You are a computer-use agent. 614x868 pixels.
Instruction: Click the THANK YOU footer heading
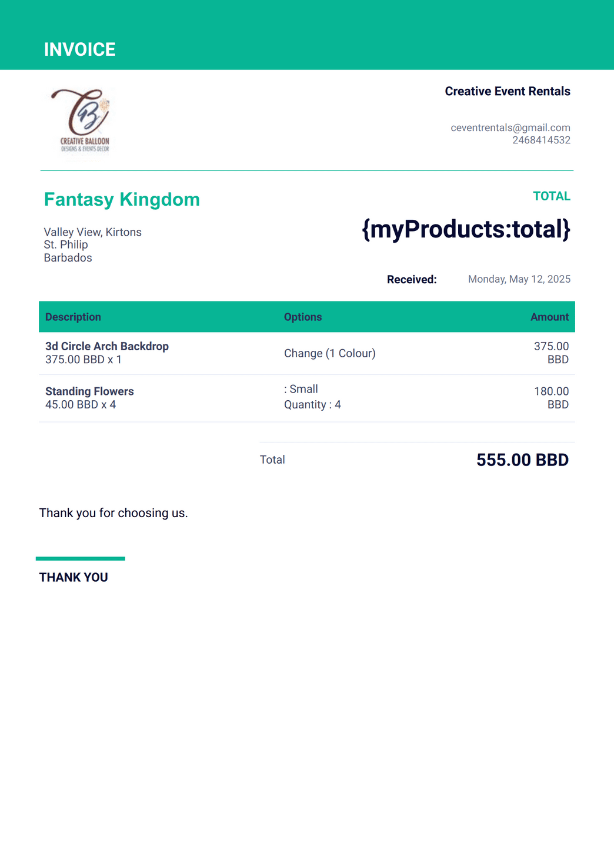point(74,577)
